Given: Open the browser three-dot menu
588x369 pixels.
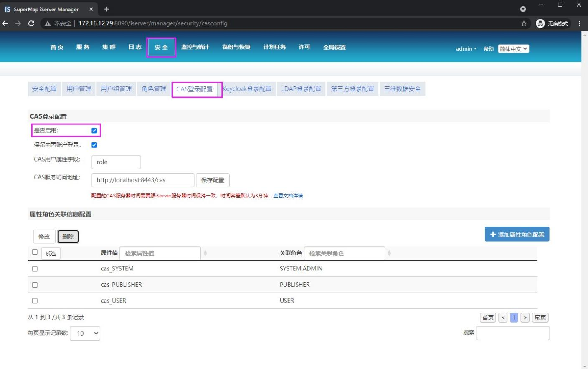Looking at the screenshot, I should 580,23.
